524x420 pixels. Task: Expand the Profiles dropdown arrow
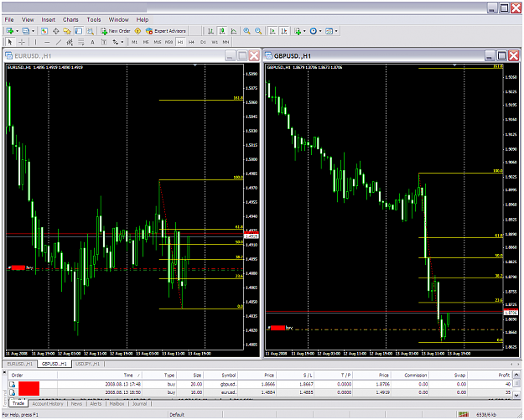click(33, 31)
